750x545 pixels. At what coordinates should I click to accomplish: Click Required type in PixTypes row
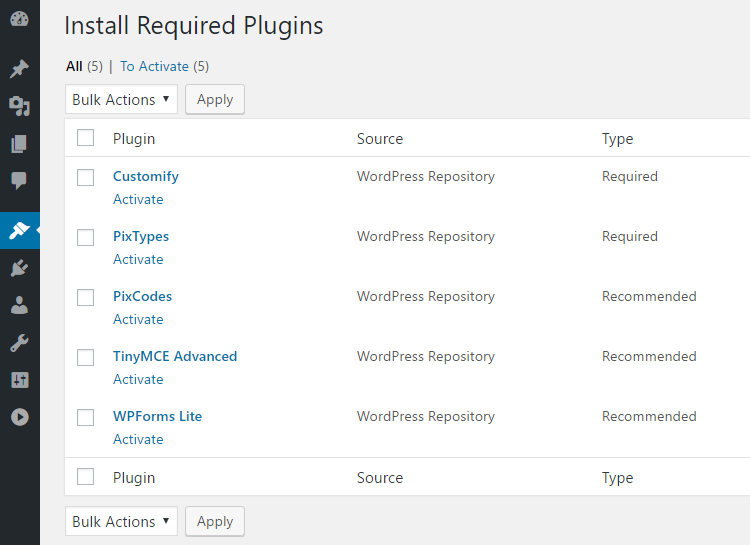(630, 236)
